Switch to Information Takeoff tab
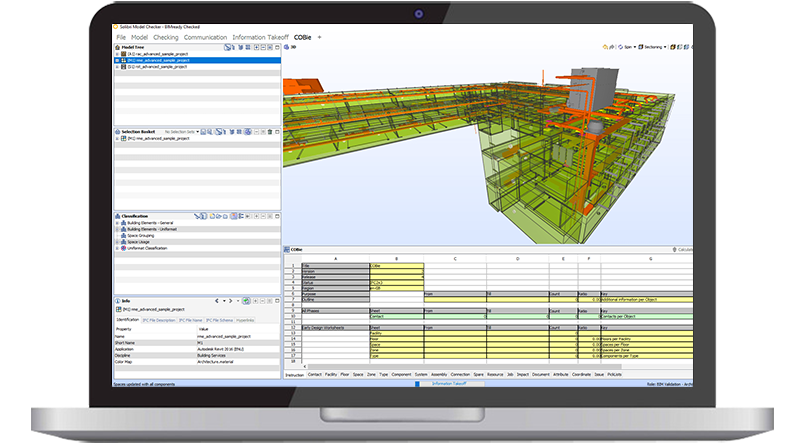This screenshot has width=803, height=446. (x=261, y=37)
